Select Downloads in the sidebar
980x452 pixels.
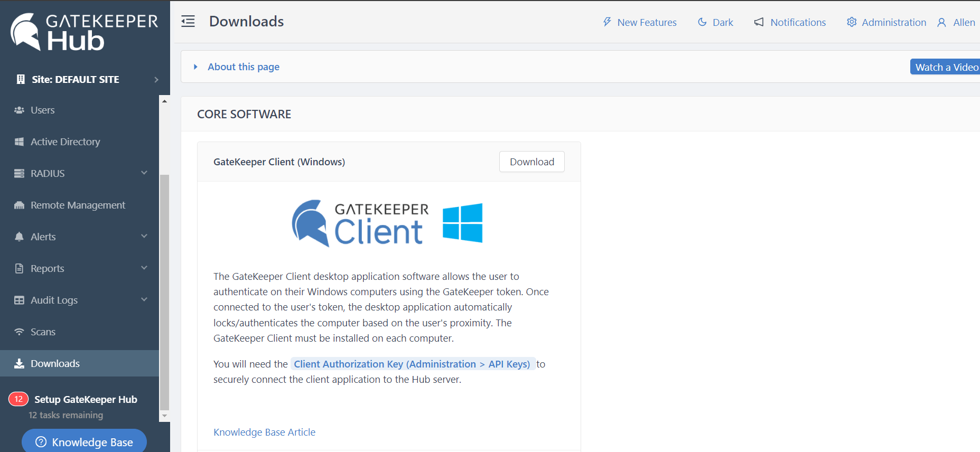tap(55, 364)
